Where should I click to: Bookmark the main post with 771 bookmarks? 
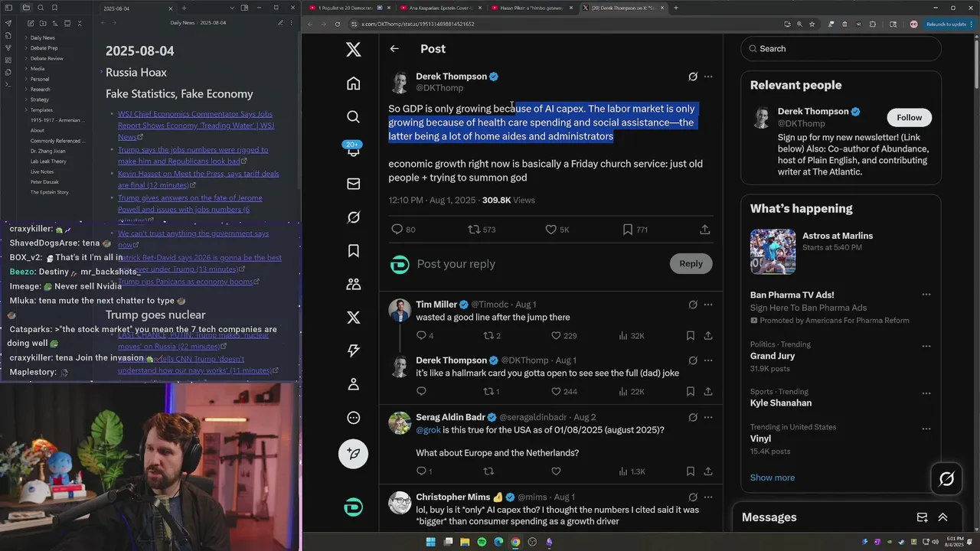[x=627, y=230]
